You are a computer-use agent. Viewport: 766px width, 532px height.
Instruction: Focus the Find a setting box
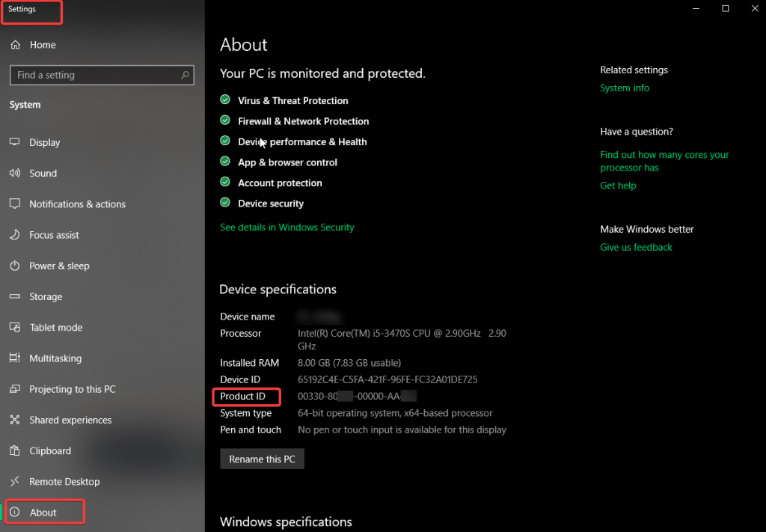pyautogui.click(x=102, y=76)
